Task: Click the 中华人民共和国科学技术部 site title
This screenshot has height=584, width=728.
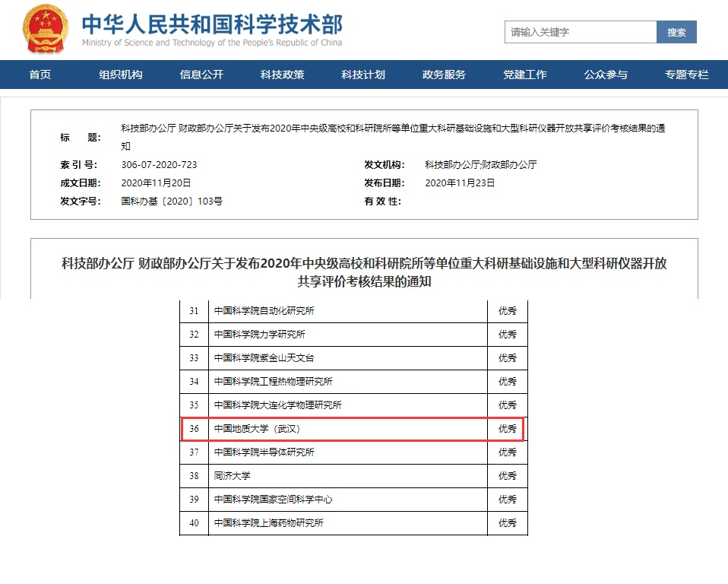Action: pos(212,24)
